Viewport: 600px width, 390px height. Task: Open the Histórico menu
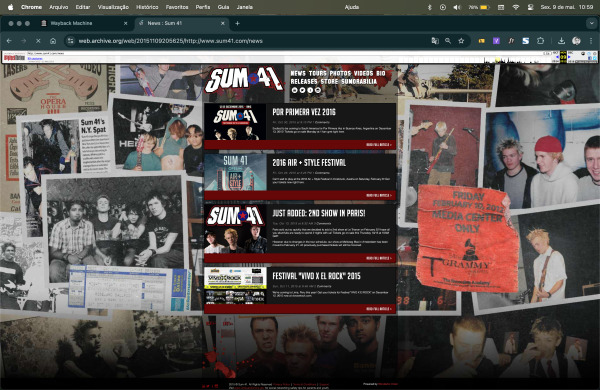[147, 7]
